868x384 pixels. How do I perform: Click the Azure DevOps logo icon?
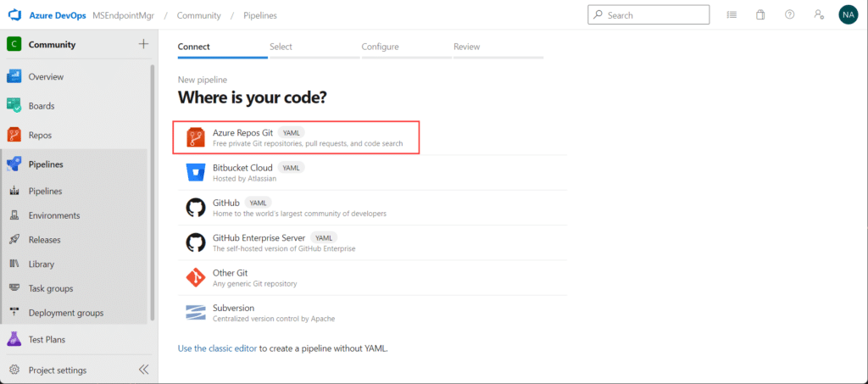pos(14,15)
